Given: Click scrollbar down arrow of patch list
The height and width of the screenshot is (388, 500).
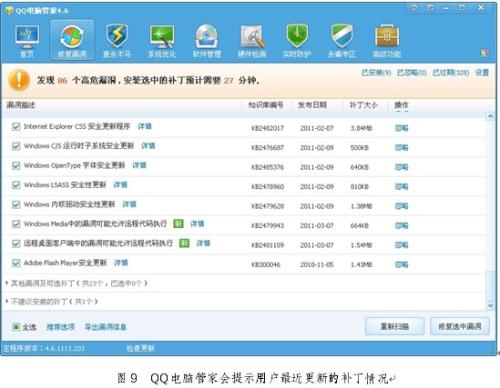Looking at the screenshot, I should click(x=490, y=305).
